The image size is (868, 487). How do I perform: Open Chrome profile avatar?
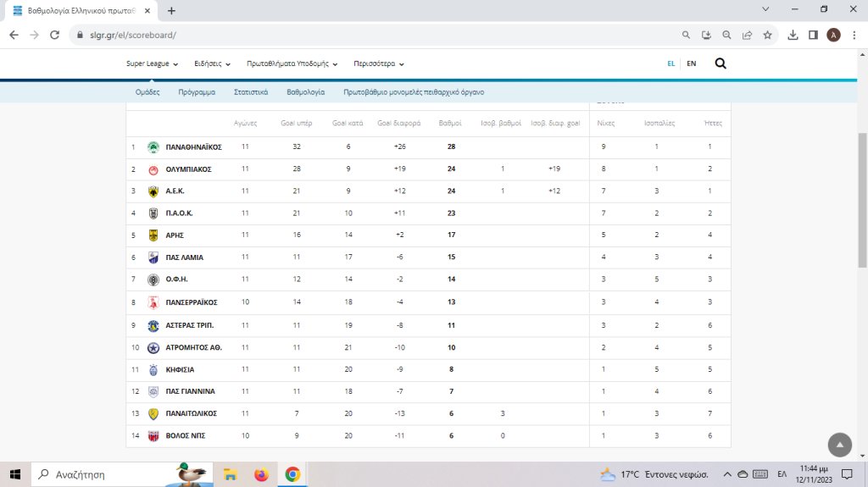(x=834, y=35)
